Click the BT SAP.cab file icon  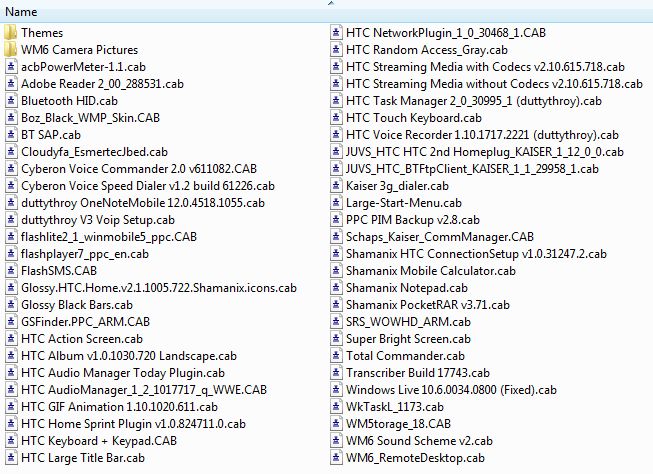pos(11,135)
